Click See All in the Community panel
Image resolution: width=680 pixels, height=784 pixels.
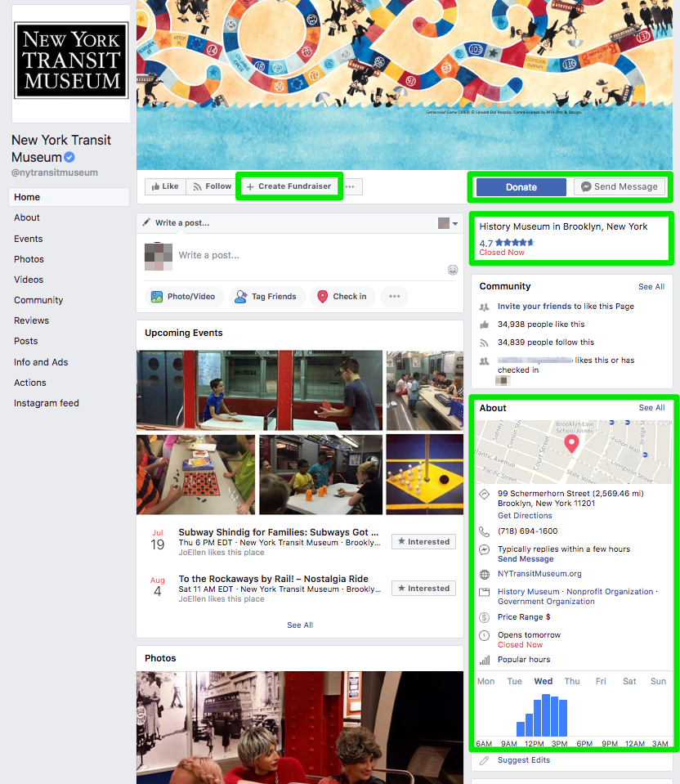click(x=651, y=286)
